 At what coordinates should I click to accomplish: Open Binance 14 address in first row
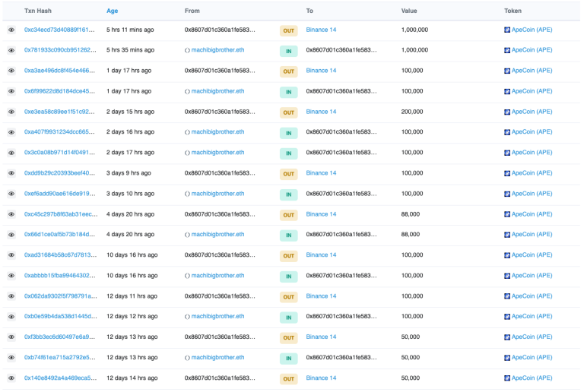(x=321, y=30)
